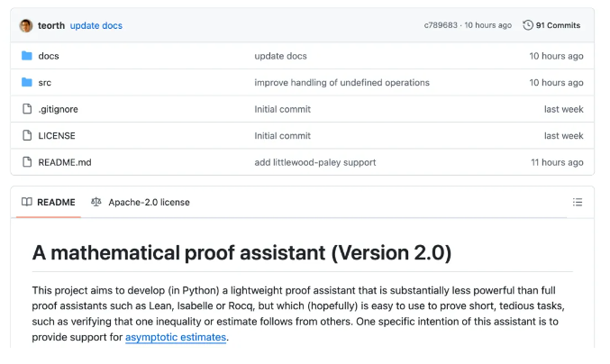Switch to the Apache-2.0 license tab

click(x=141, y=202)
